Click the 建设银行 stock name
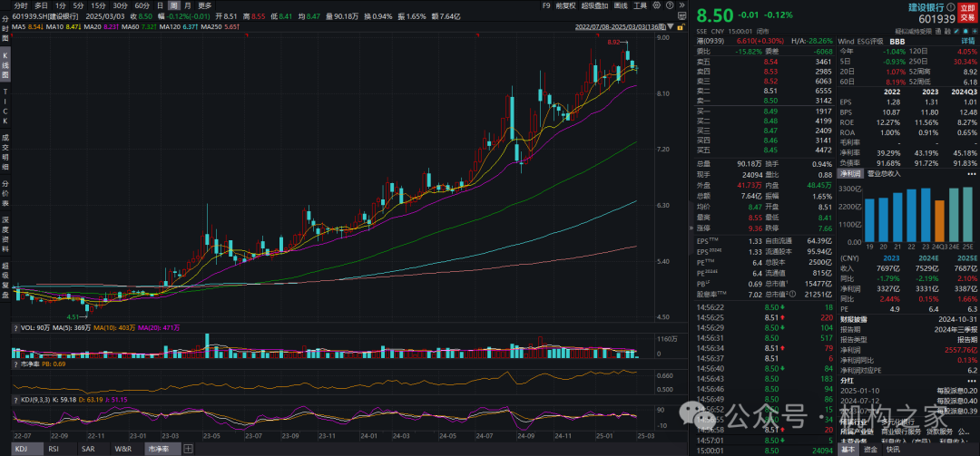The image size is (980, 456). coord(926,7)
